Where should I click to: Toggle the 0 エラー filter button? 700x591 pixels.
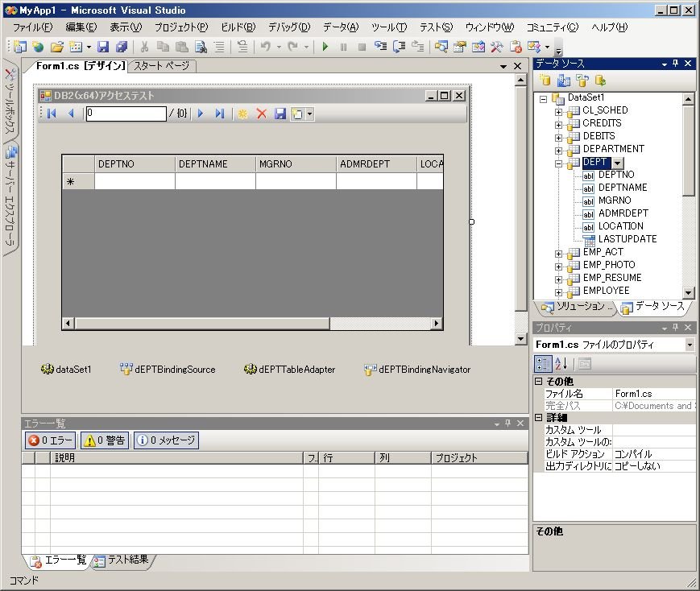(x=51, y=440)
